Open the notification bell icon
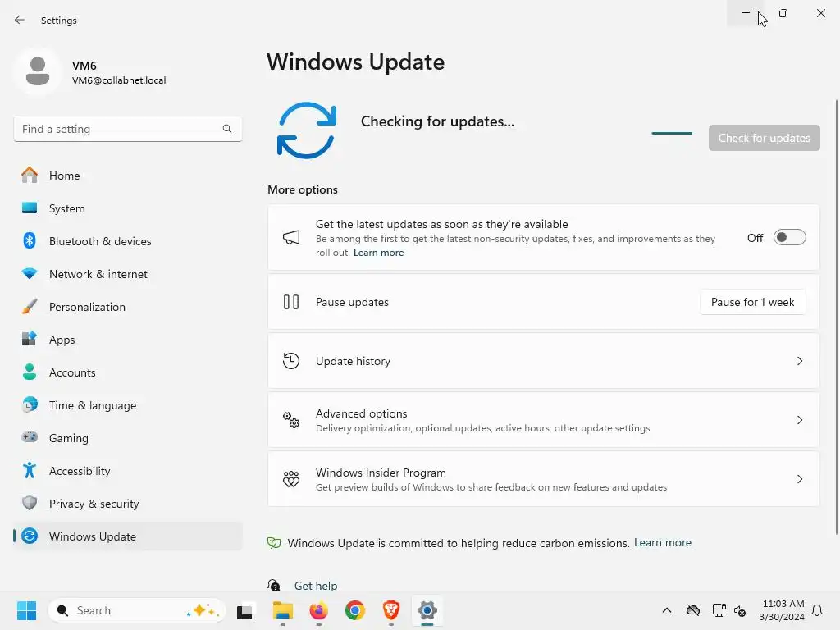Image resolution: width=840 pixels, height=630 pixels. coord(817,610)
